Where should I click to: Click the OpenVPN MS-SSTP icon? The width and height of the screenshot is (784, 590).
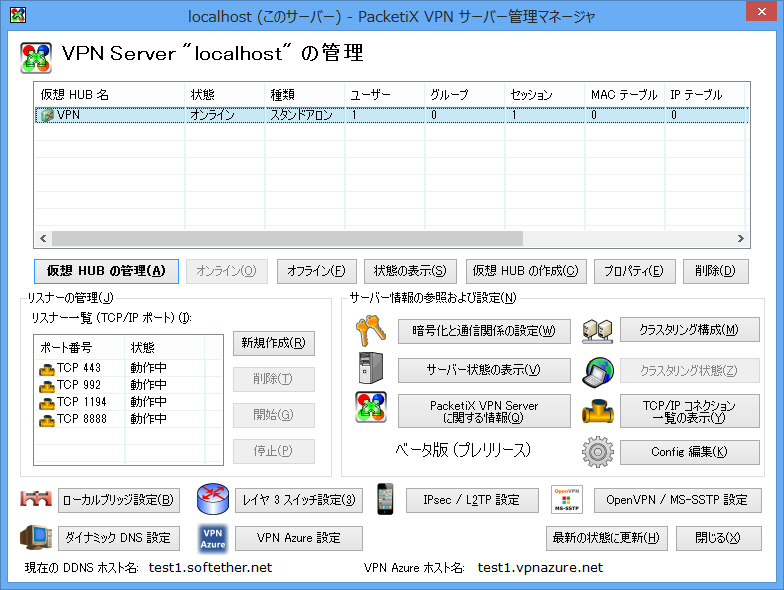[x=566, y=499]
